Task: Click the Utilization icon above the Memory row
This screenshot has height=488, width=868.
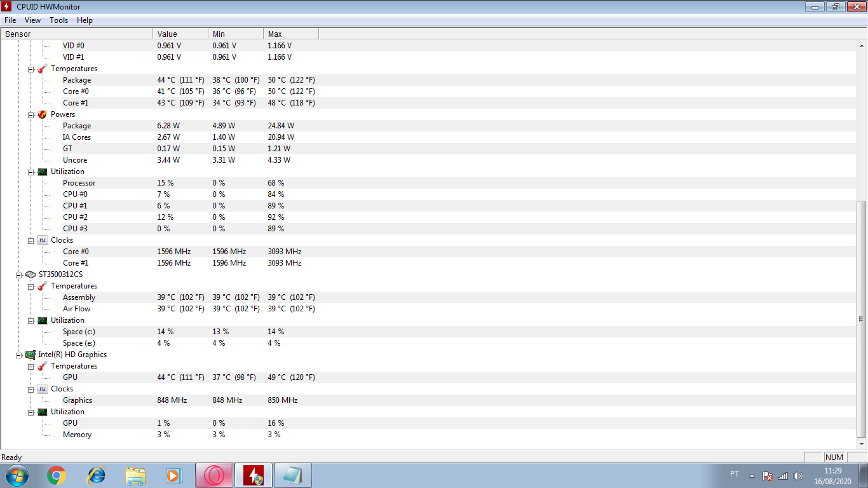Action: 42,412
